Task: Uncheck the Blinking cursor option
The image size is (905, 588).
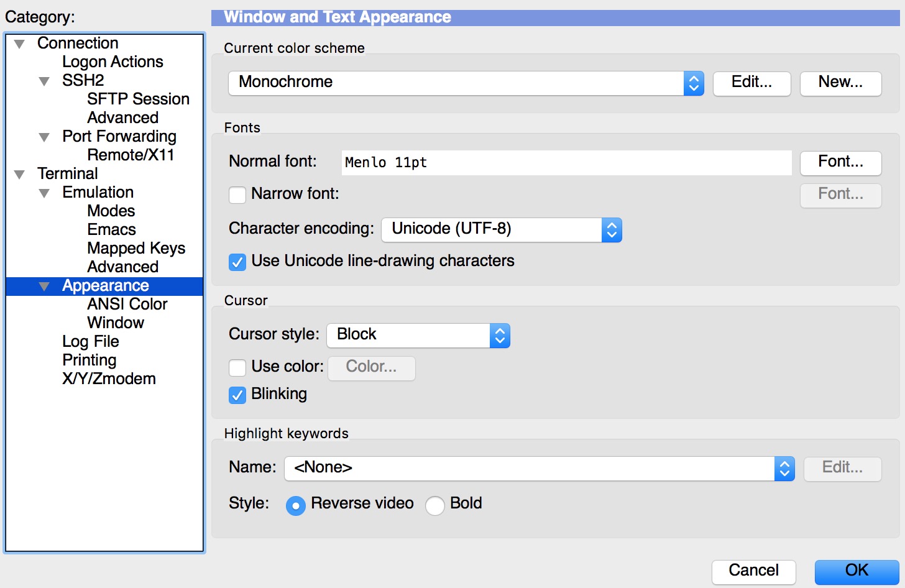Action: click(x=237, y=395)
